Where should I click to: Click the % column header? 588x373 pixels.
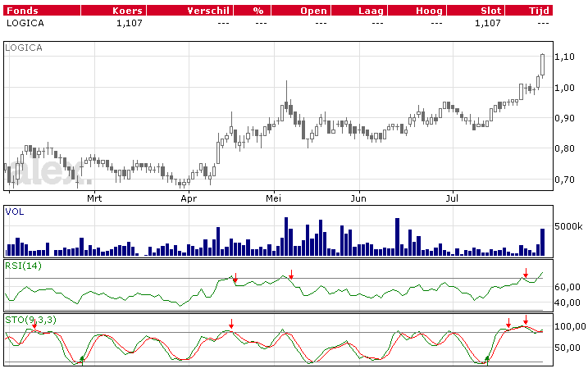[x=252, y=11]
